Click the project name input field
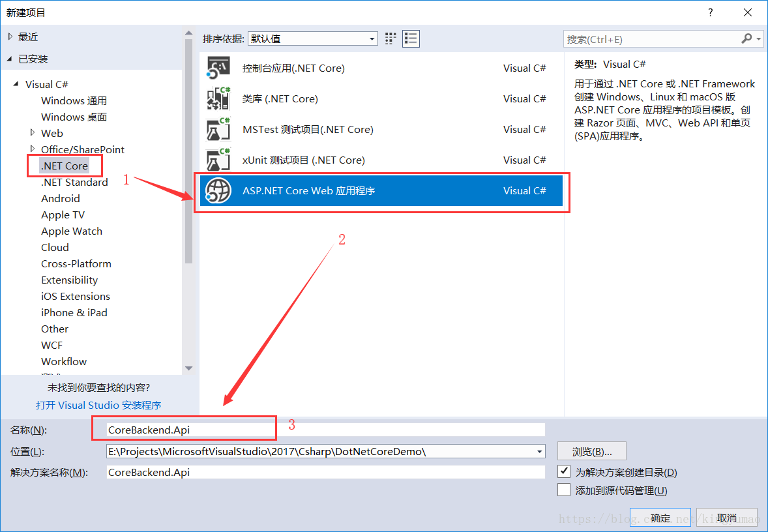768x532 pixels. 326,430
